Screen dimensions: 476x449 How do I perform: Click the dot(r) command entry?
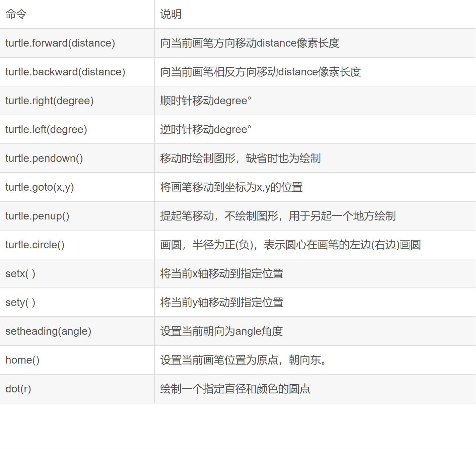coord(18,389)
